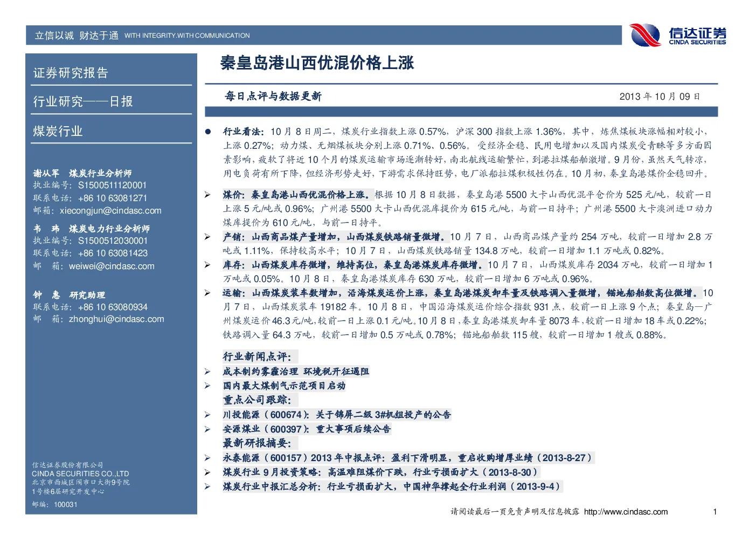Viewport: 756px width, 535px height.
Task: Click the sidebar label 煤炭行业
Action: click(58, 131)
